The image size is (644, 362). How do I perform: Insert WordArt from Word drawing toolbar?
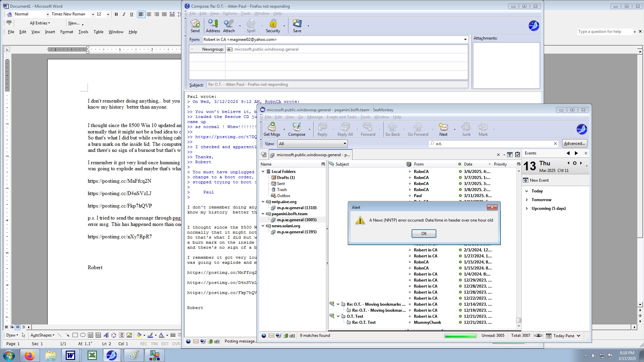pyautogui.click(x=106, y=335)
